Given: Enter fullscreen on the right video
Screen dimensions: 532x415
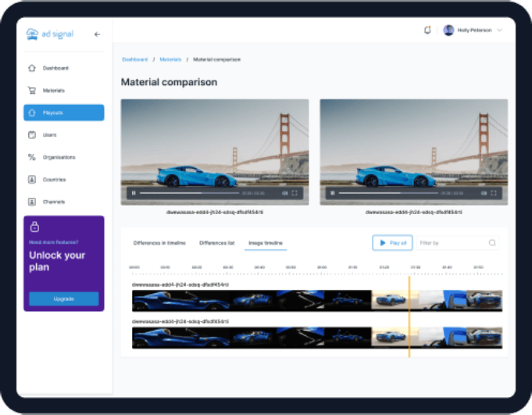Looking at the screenshot, I should [x=494, y=192].
